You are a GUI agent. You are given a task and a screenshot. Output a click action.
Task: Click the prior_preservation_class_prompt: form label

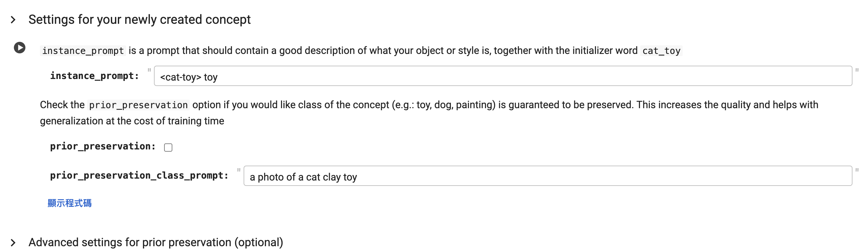coord(139,175)
